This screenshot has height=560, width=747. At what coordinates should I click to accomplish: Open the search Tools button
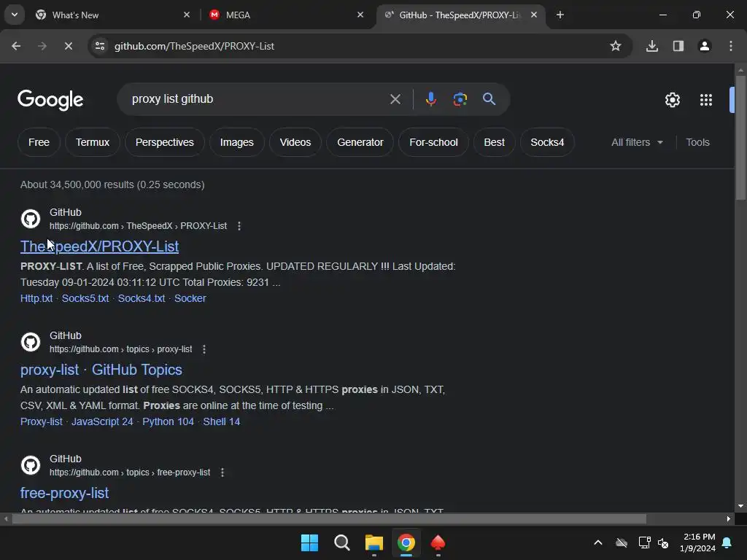[x=697, y=142]
